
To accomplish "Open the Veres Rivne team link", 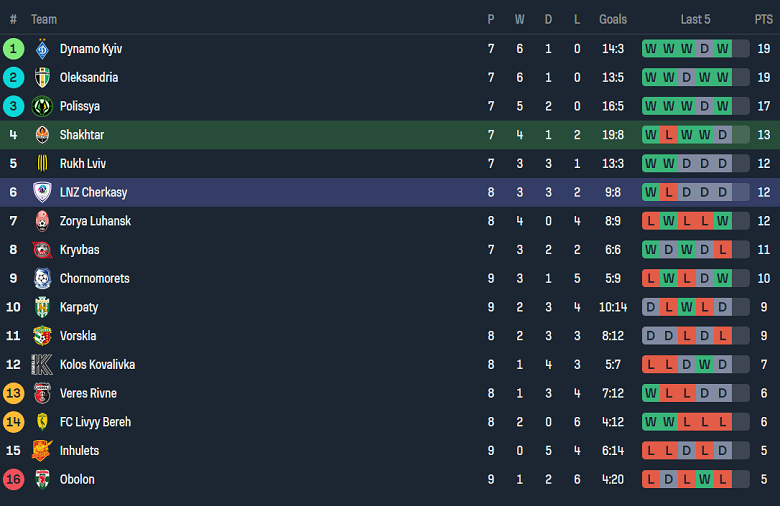I will point(88,394).
